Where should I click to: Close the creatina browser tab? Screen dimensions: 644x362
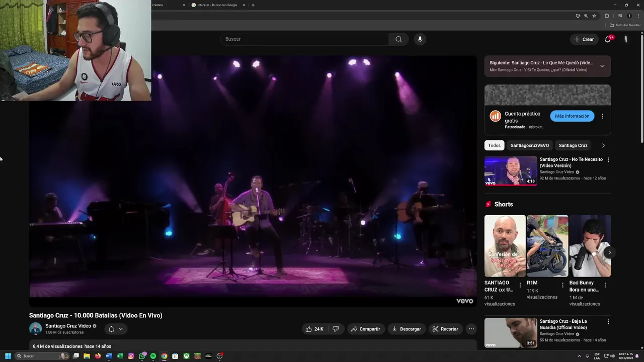pos(184,5)
